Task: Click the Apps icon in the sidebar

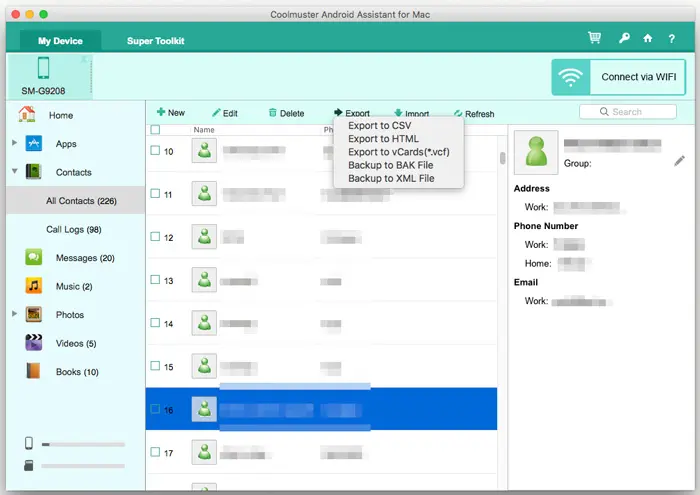Action: (x=33, y=143)
